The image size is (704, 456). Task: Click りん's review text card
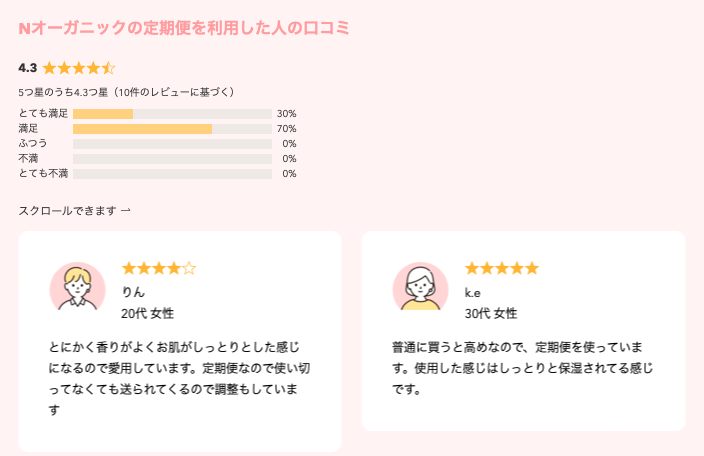point(180,342)
